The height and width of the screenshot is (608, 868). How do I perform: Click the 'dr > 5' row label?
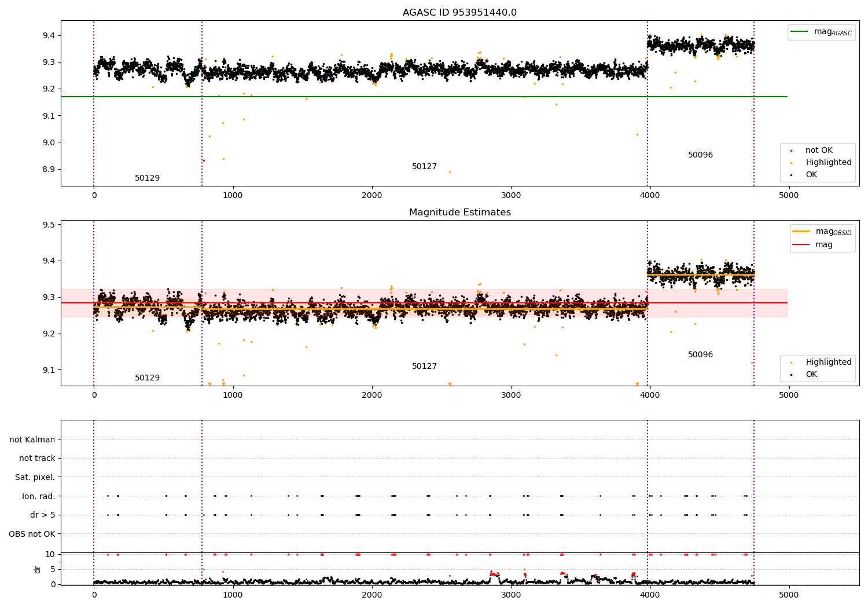coord(43,515)
